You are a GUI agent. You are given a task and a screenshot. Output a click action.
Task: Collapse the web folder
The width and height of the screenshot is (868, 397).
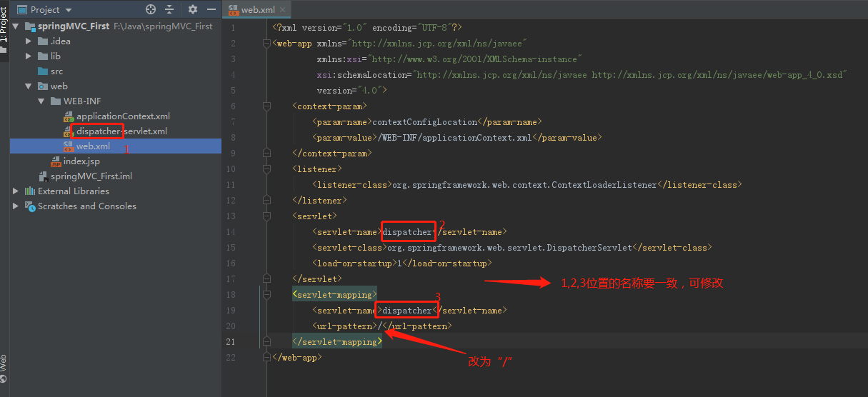tap(29, 86)
